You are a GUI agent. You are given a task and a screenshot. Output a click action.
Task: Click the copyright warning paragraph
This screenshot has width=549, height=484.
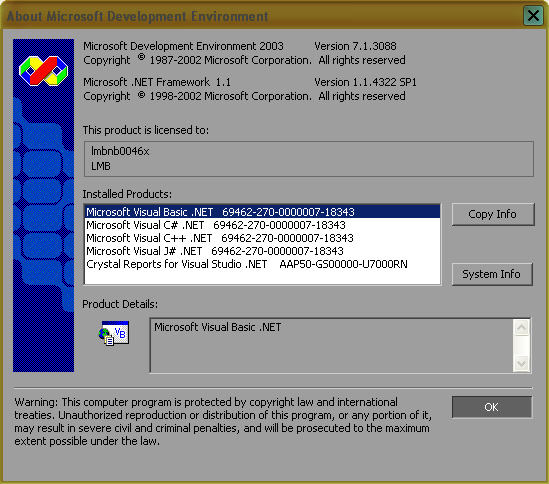[x=223, y=421]
